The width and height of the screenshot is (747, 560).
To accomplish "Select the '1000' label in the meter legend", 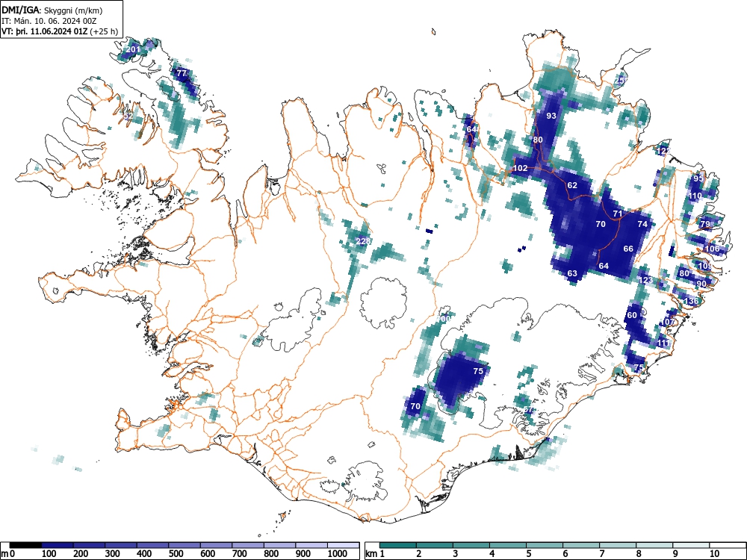I will 338,554.
